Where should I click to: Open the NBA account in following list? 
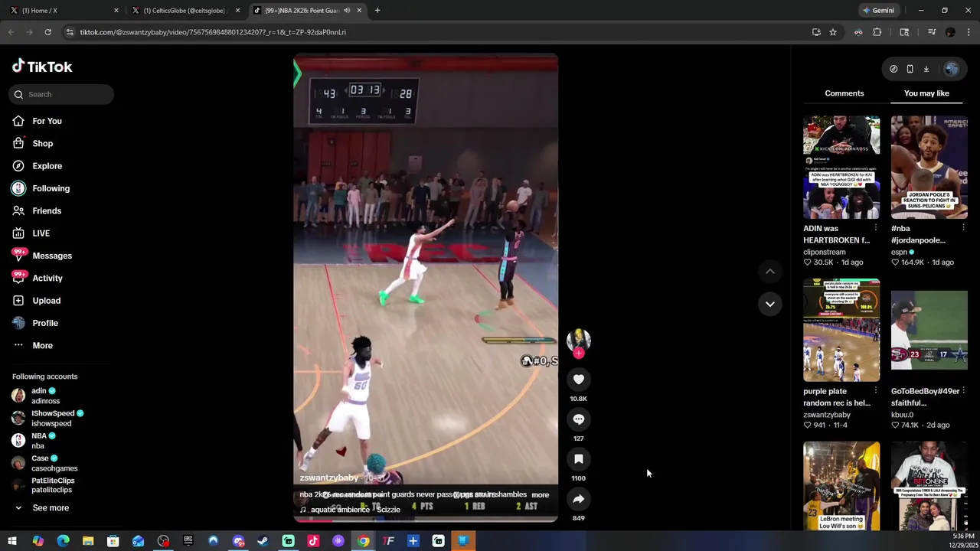(34, 441)
